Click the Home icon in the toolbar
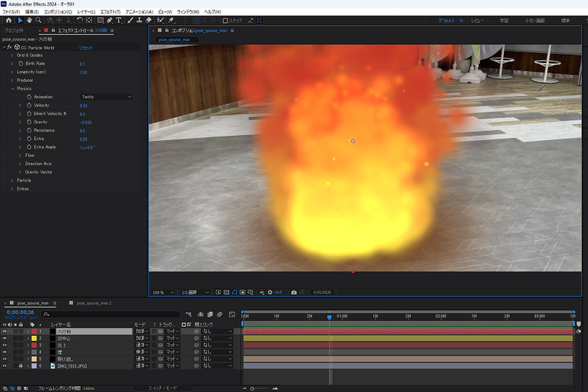Viewport: 588px width, 392px height. click(9, 20)
